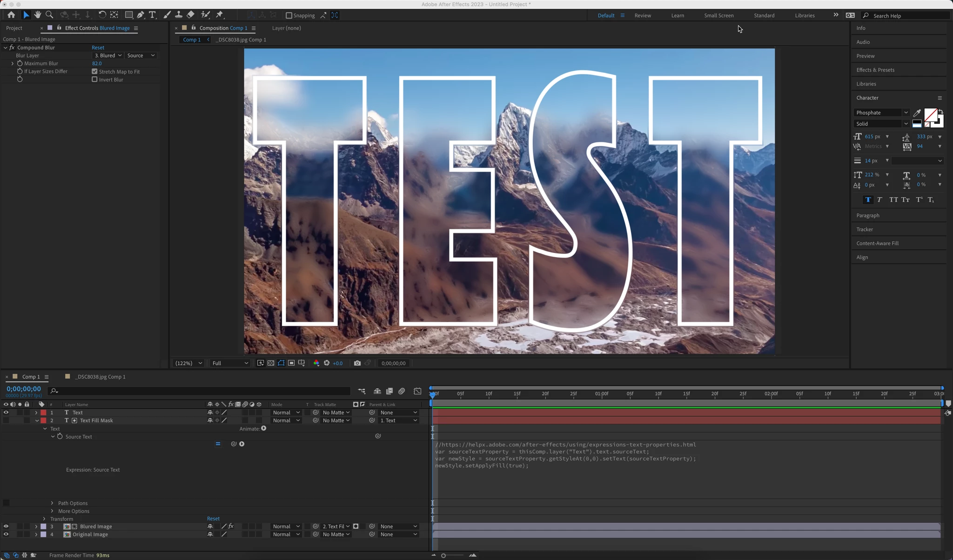
Task: Select the Horizontal Type tool
Action: pyautogui.click(x=152, y=15)
